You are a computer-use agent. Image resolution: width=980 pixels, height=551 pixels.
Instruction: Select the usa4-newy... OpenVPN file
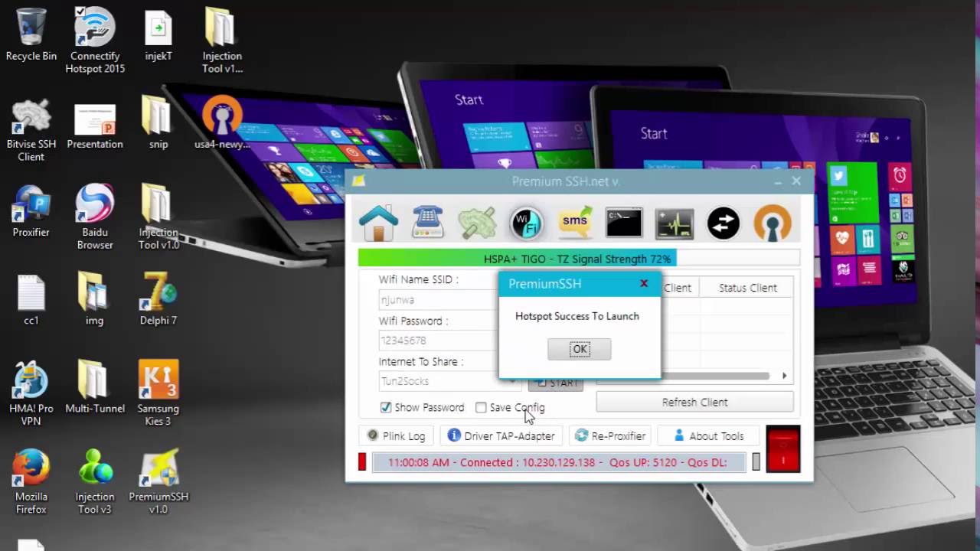click(222, 122)
